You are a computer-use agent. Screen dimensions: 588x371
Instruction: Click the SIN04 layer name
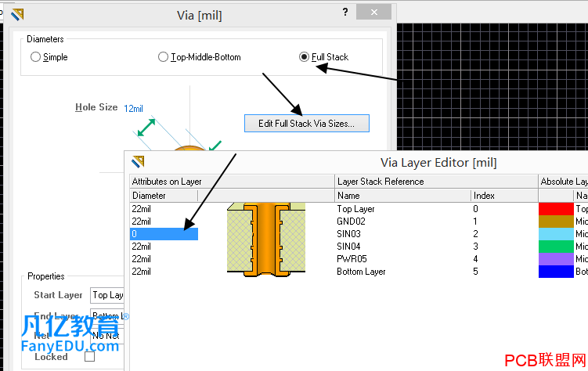click(x=348, y=247)
